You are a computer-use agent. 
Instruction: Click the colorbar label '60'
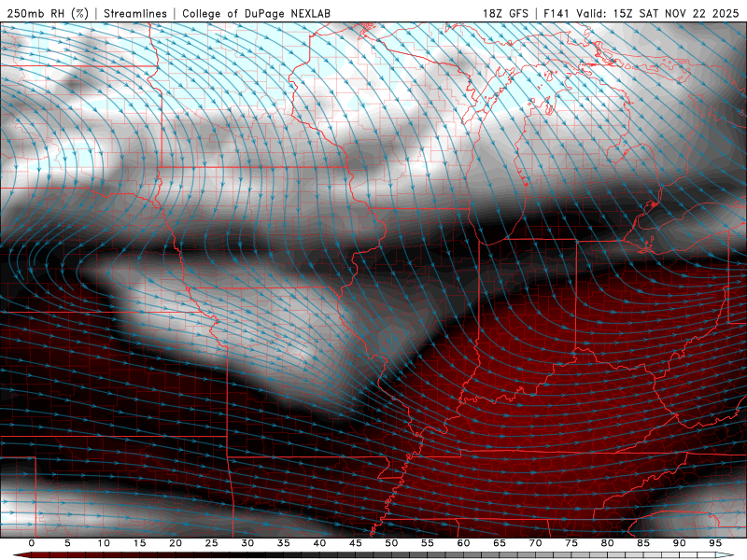pyautogui.click(x=463, y=543)
